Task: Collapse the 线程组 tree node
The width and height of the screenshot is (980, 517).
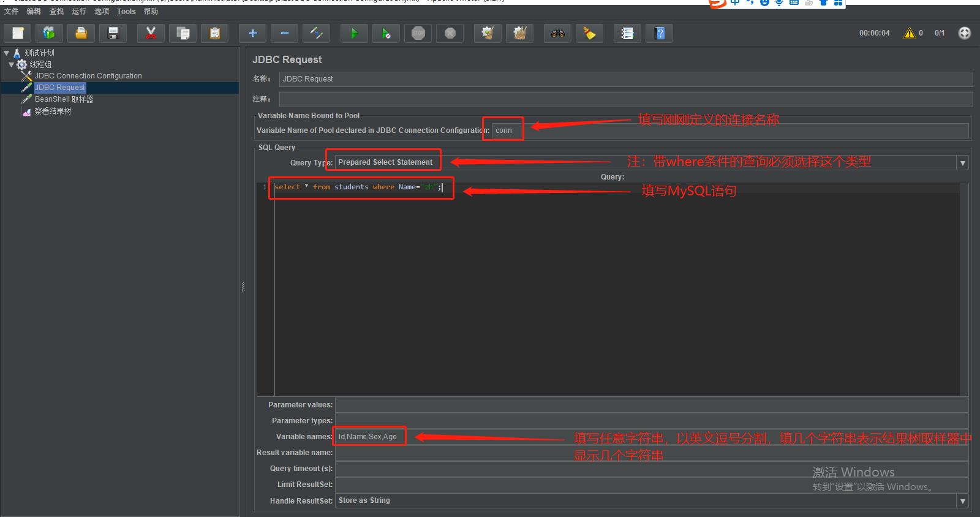Action: pos(11,64)
